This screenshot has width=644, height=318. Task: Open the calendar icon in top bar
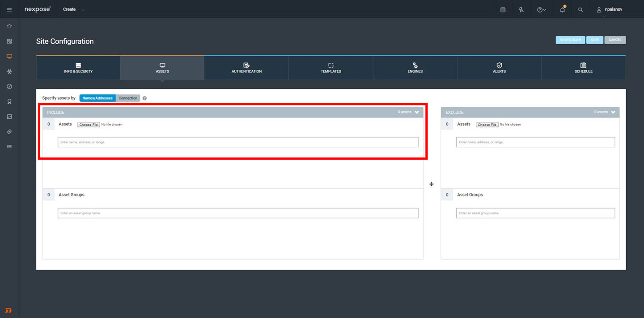click(x=503, y=9)
